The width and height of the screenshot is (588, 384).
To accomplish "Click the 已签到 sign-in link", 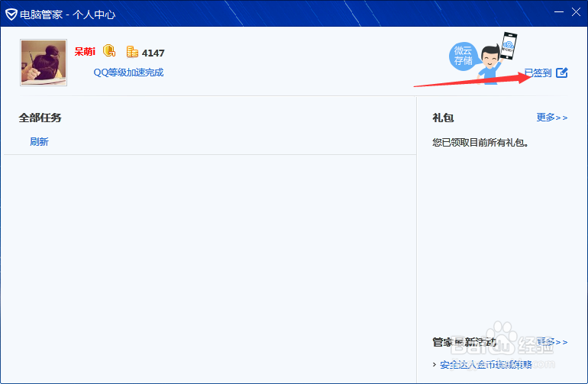I will pyautogui.click(x=538, y=73).
